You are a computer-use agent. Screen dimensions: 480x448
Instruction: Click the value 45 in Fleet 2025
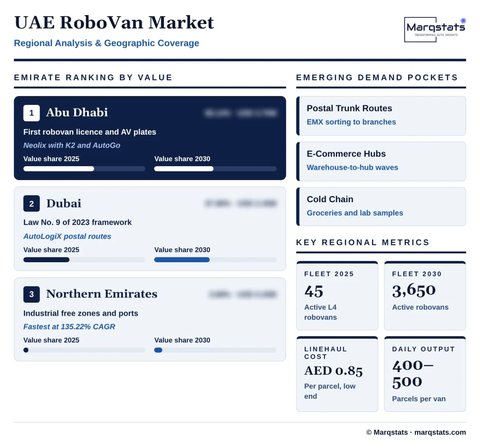[x=314, y=292]
